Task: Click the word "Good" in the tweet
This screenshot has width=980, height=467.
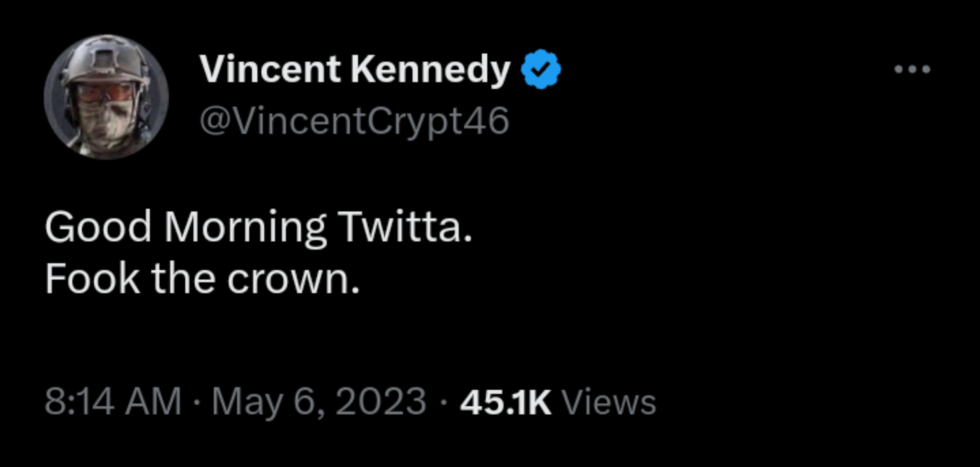Action: tap(98, 227)
